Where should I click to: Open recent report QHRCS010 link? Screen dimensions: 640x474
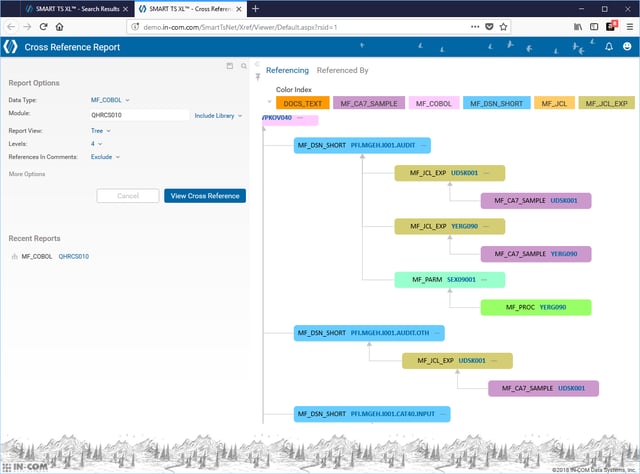tap(74, 256)
